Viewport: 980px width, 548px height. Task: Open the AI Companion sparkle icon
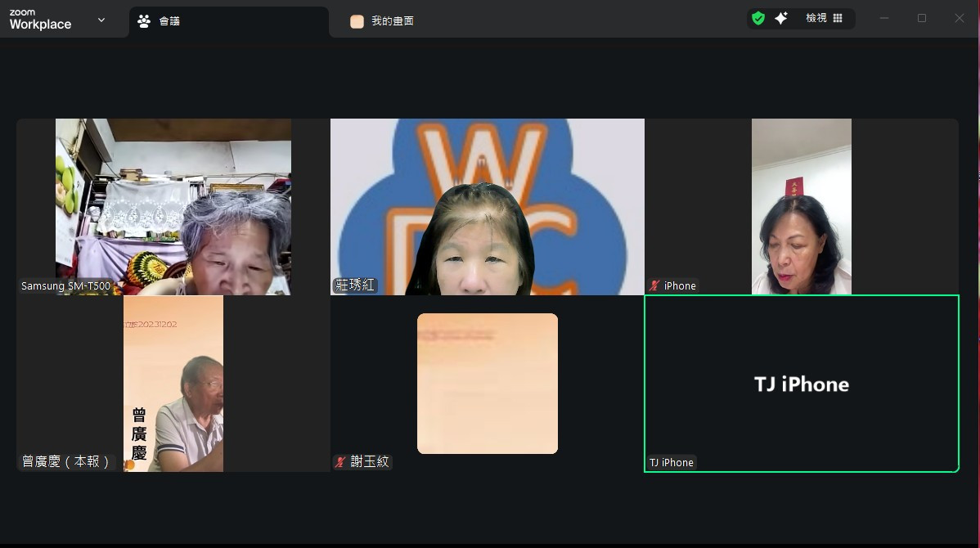click(781, 18)
